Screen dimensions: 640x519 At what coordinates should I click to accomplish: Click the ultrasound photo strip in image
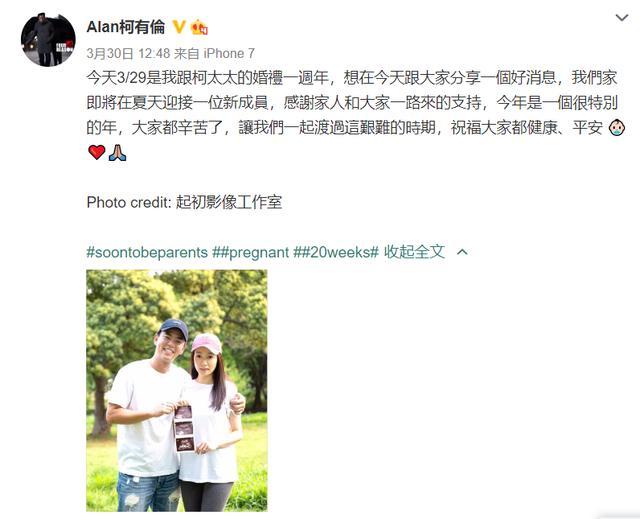point(184,428)
